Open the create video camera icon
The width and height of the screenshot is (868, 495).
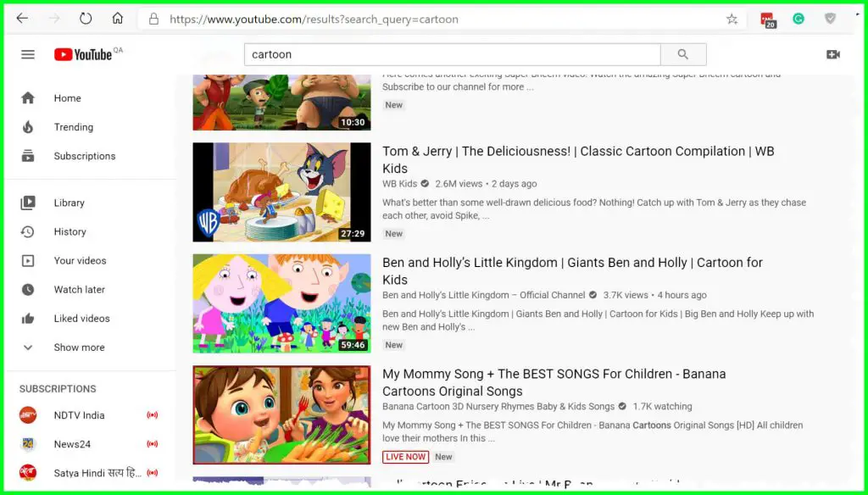coord(833,53)
